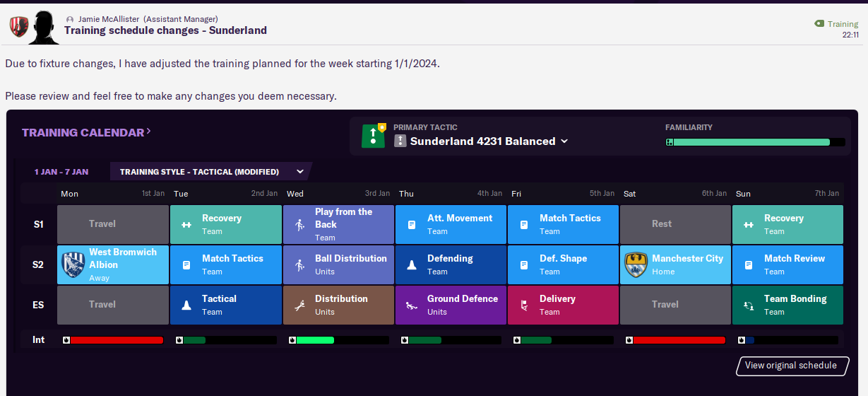Click the Tuesday Match Tactics clipboard icon
This screenshot has width=868, height=396.
[187, 264]
